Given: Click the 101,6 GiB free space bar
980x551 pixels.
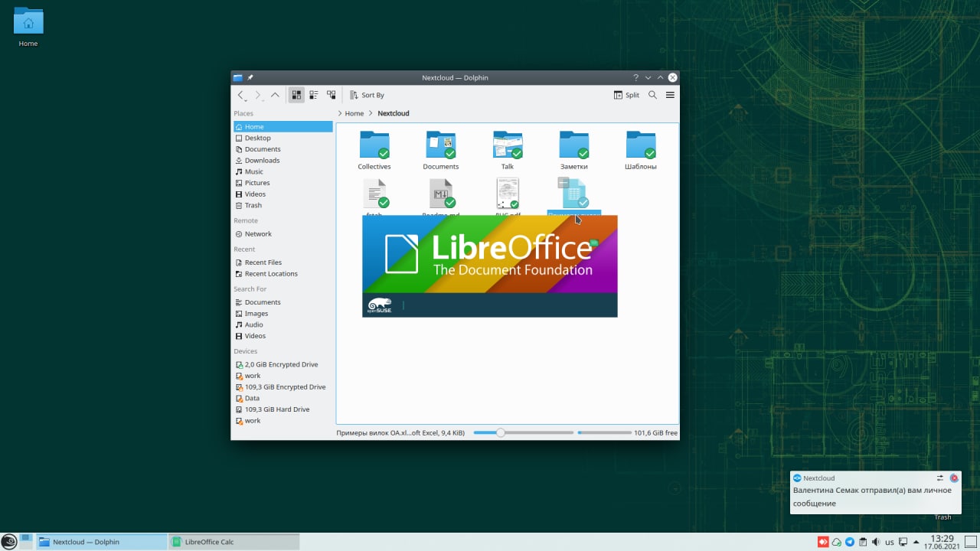Looking at the screenshot, I should 605,432.
